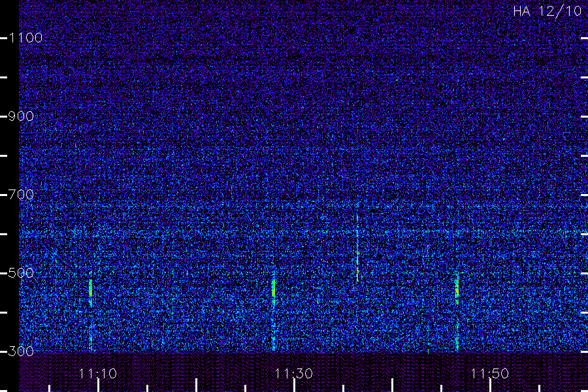Click the 11:30 time axis label

click(293, 374)
